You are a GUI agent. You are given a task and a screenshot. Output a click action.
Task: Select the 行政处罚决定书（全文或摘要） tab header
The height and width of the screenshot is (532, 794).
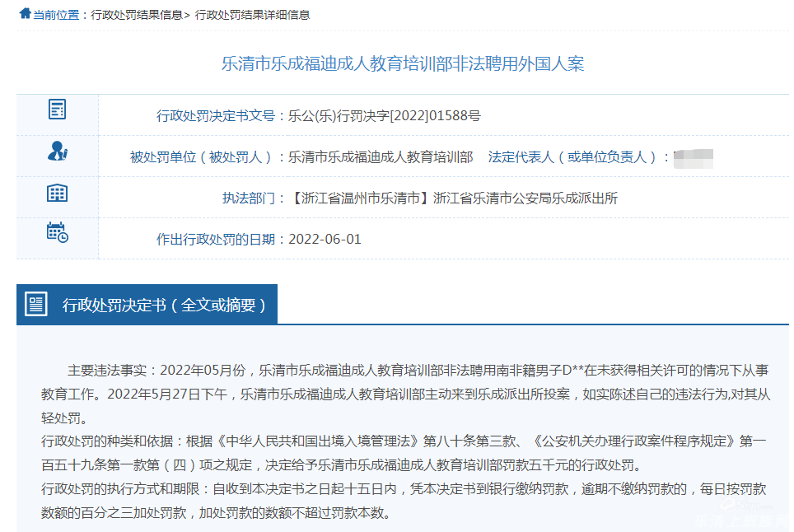[x=165, y=305]
